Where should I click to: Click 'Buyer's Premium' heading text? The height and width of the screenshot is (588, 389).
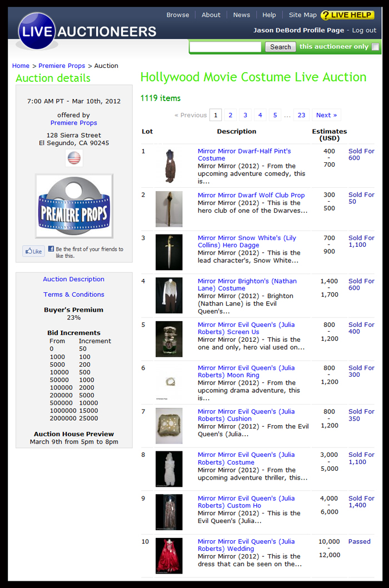tap(73, 310)
